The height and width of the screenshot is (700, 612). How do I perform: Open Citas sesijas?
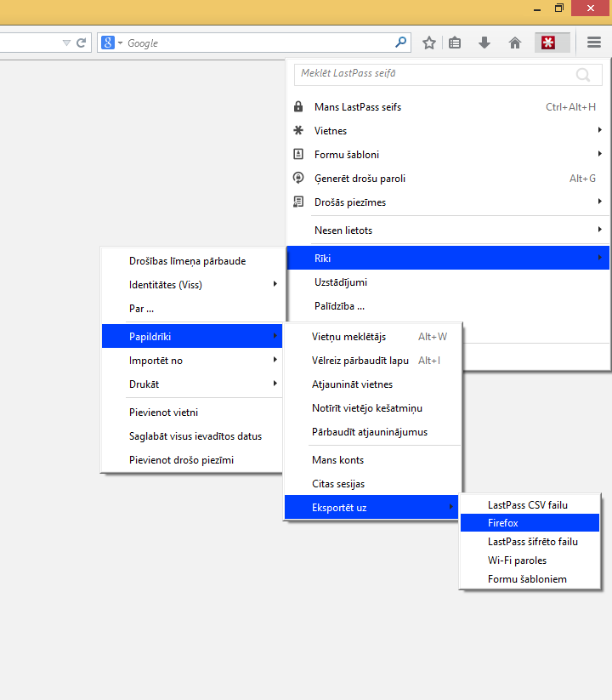(372, 483)
